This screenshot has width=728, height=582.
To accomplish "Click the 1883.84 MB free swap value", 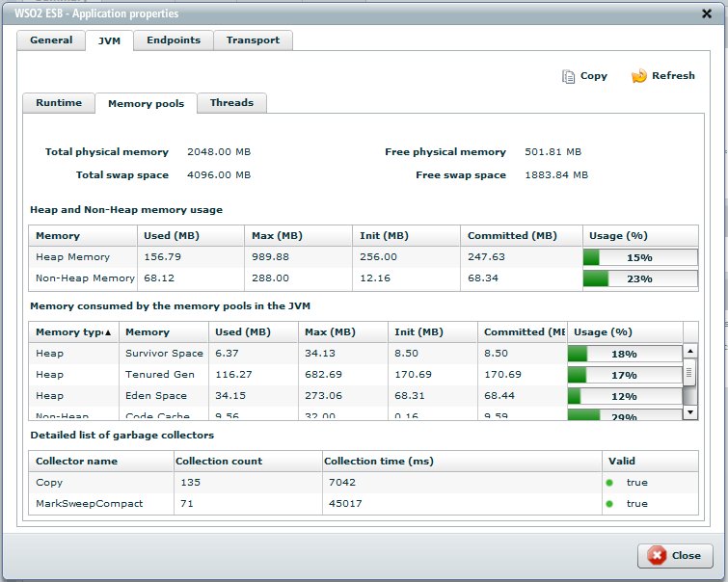I will tap(556, 175).
